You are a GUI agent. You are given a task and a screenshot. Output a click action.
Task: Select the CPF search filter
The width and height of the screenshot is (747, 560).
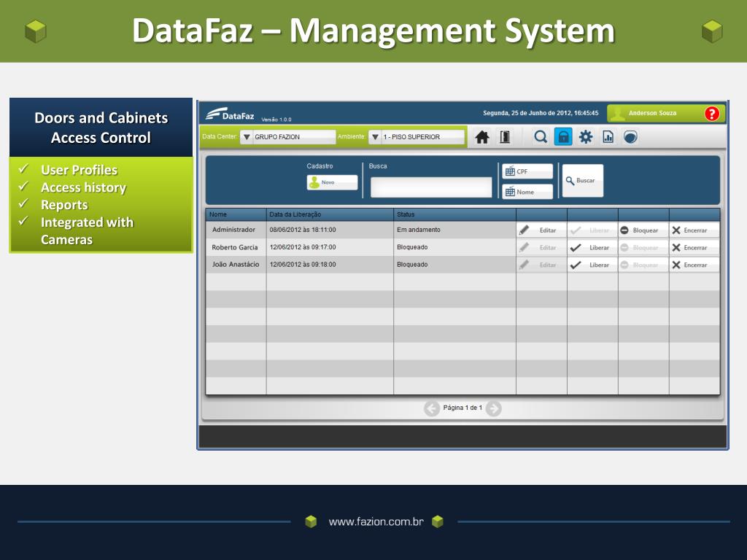[x=527, y=171]
